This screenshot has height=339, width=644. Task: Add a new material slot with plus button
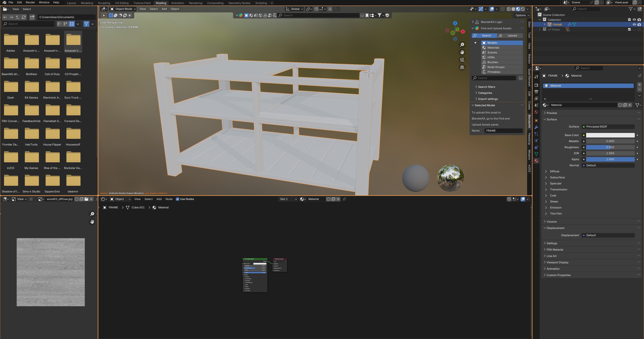[639, 84]
